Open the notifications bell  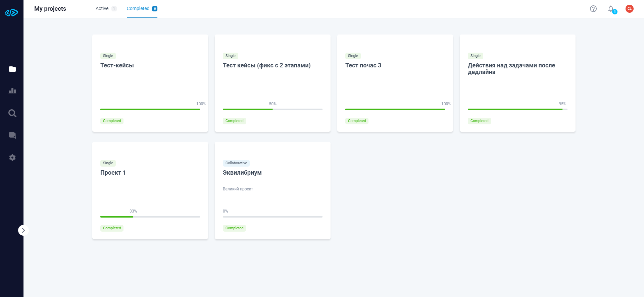(611, 9)
